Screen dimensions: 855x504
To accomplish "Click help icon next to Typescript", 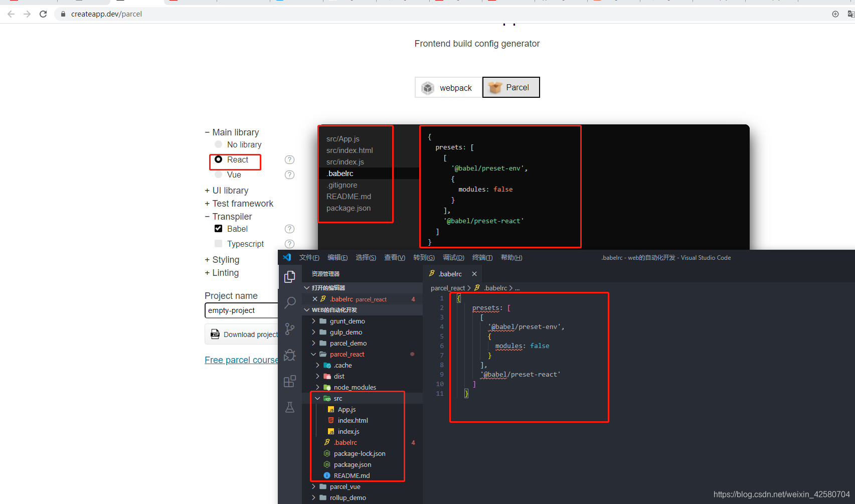I will click(289, 244).
